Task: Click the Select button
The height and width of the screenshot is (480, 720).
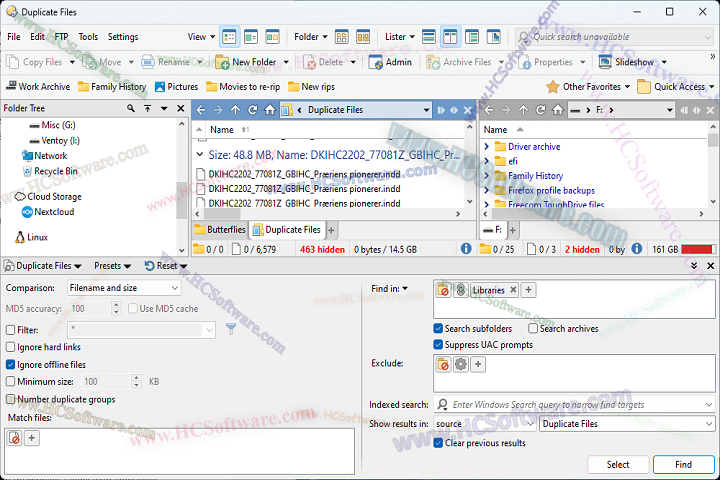Action: point(618,465)
